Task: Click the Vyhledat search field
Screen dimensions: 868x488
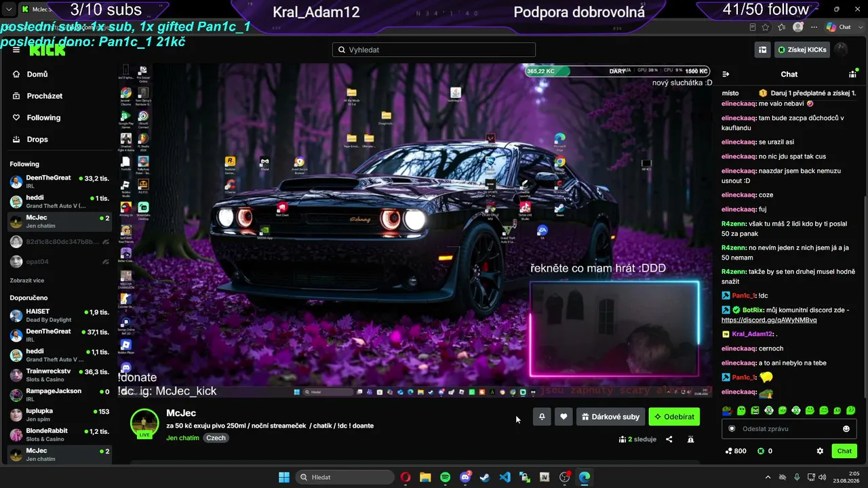Action: (434, 49)
